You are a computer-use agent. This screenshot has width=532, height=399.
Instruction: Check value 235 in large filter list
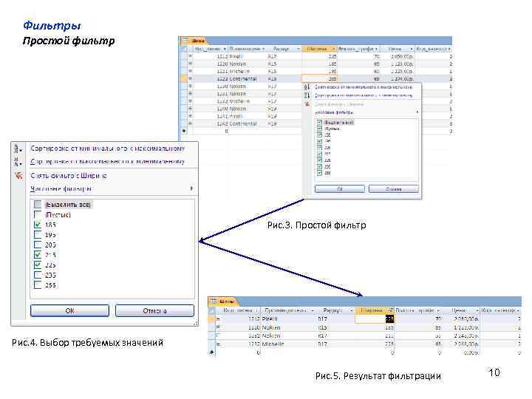(x=38, y=275)
